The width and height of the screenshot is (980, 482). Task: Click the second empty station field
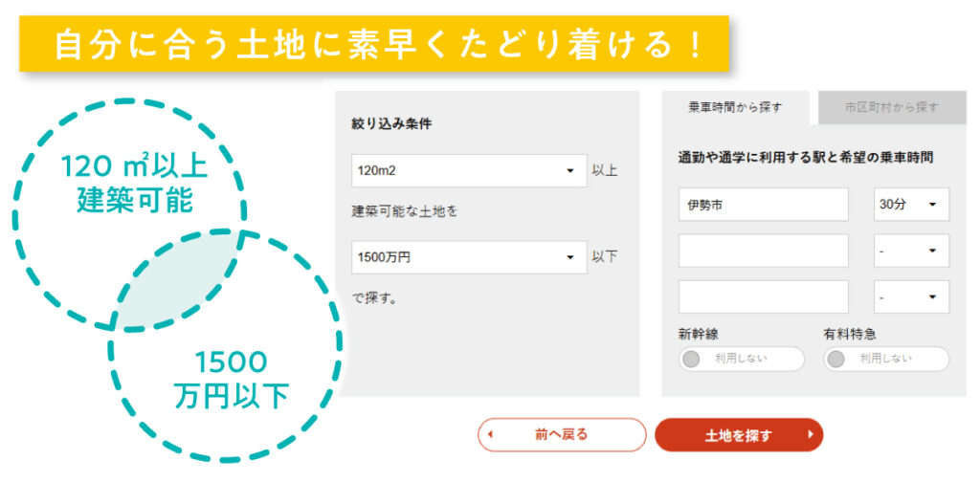(x=763, y=251)
